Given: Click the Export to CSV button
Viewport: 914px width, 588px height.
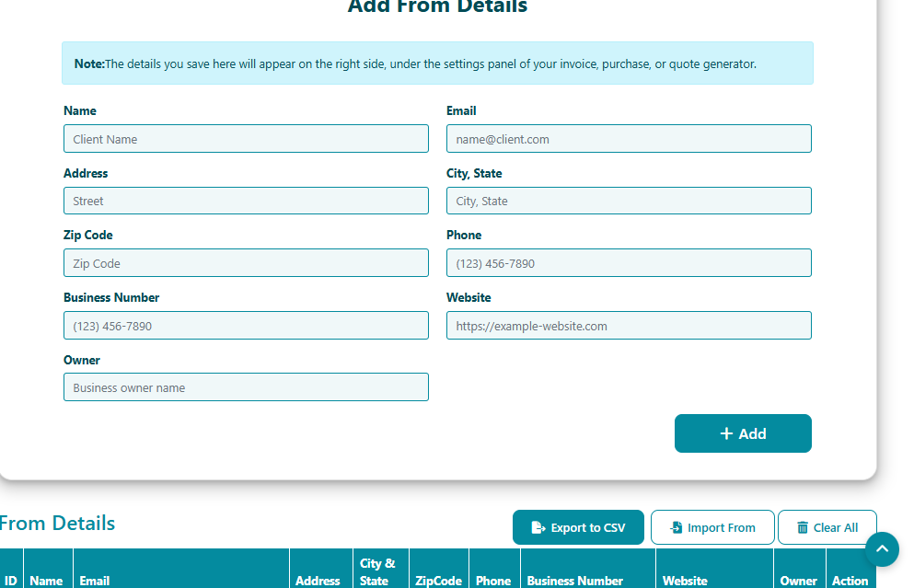Looking at the screenshot, I should click(578, 527).
